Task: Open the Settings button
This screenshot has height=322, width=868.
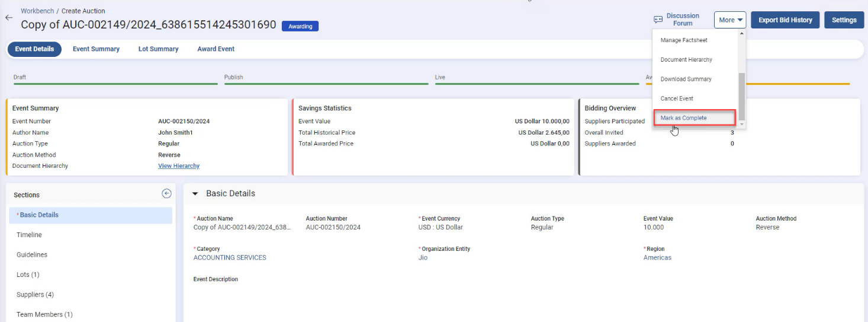Action: (844, 20)
